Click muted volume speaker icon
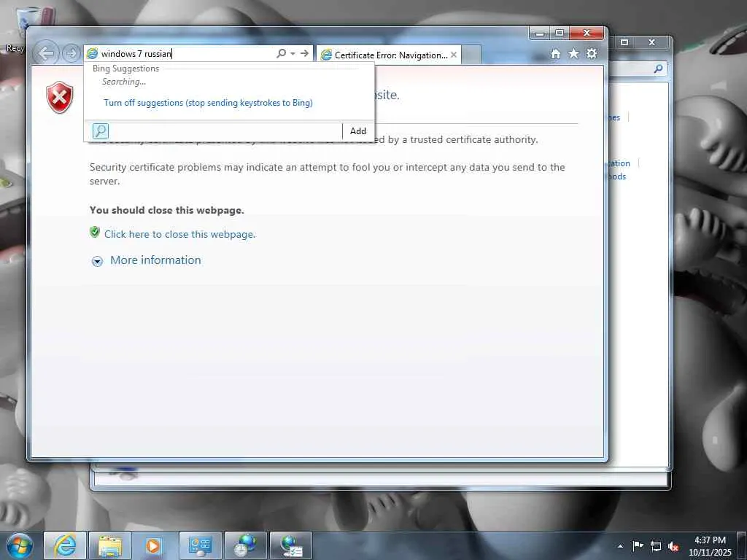747x560 pixels. point(673,547)
